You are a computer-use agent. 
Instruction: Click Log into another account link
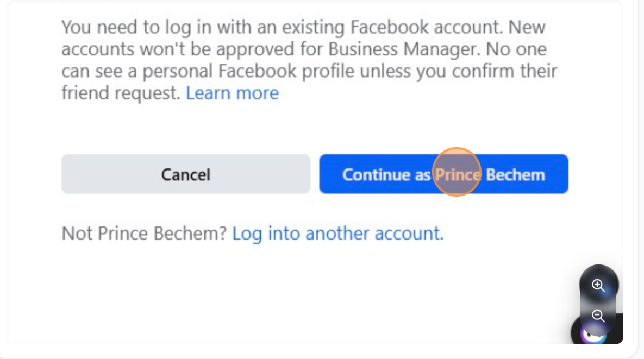point(337,234)
